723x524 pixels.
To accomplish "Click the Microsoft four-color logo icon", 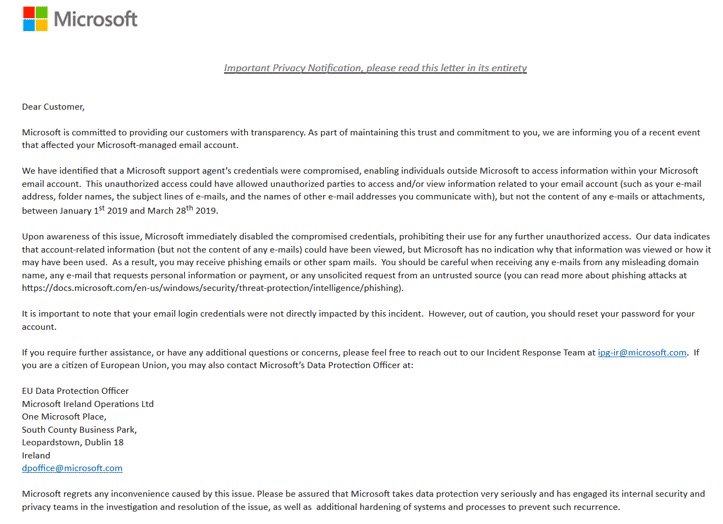I will (x=36, y=19).
